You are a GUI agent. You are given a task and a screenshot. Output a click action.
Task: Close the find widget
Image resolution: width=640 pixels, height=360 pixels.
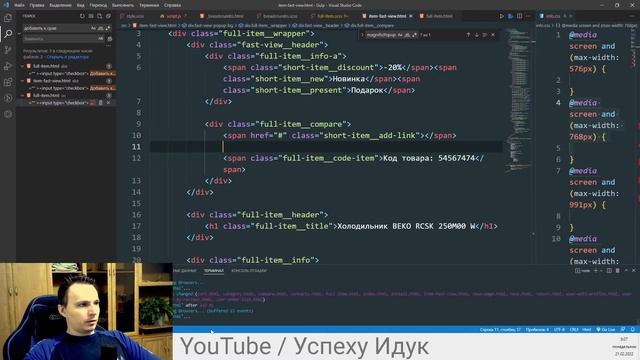[x=493, y=35]
